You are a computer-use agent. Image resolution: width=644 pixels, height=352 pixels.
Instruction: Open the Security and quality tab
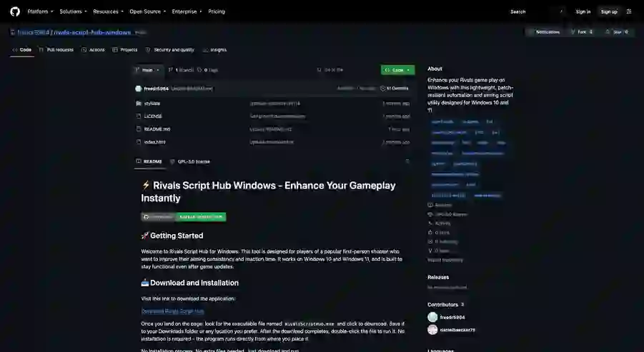[169, 50]
